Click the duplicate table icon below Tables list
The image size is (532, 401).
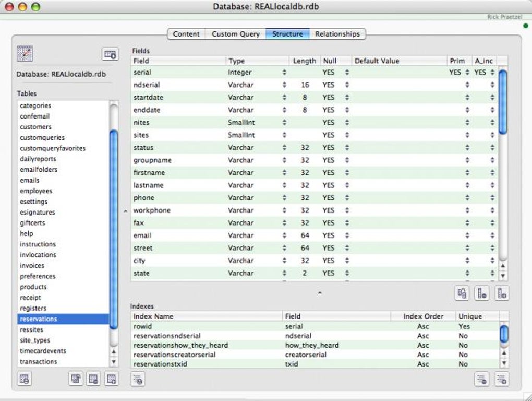click(x=76, y=379)
